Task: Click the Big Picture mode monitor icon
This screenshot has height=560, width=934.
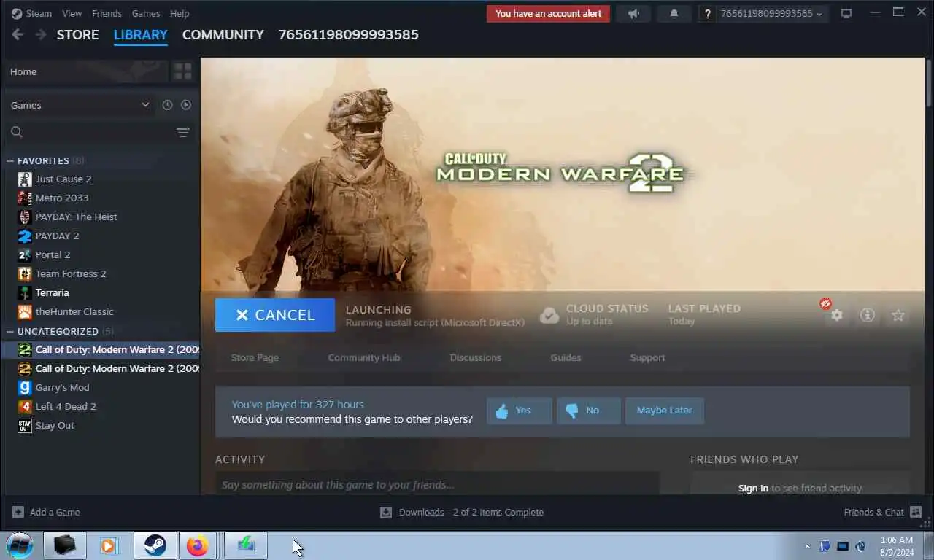Action: tap(846, 13)
